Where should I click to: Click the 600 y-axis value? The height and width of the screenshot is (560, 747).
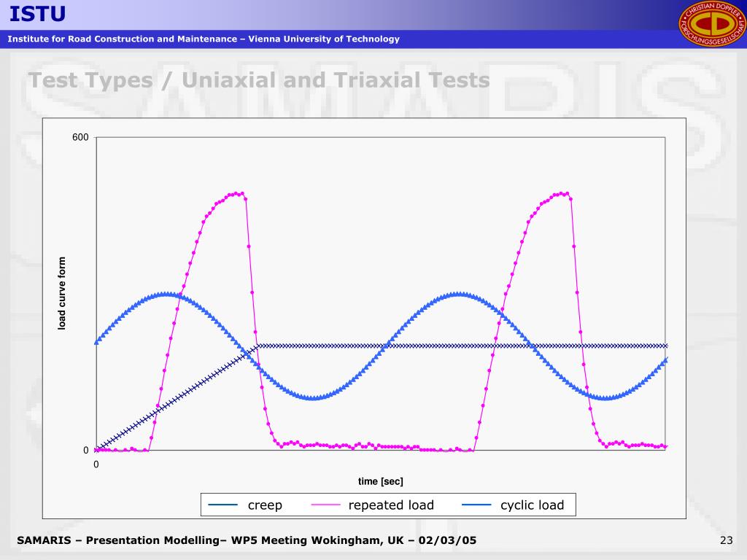tap(80, 137)
